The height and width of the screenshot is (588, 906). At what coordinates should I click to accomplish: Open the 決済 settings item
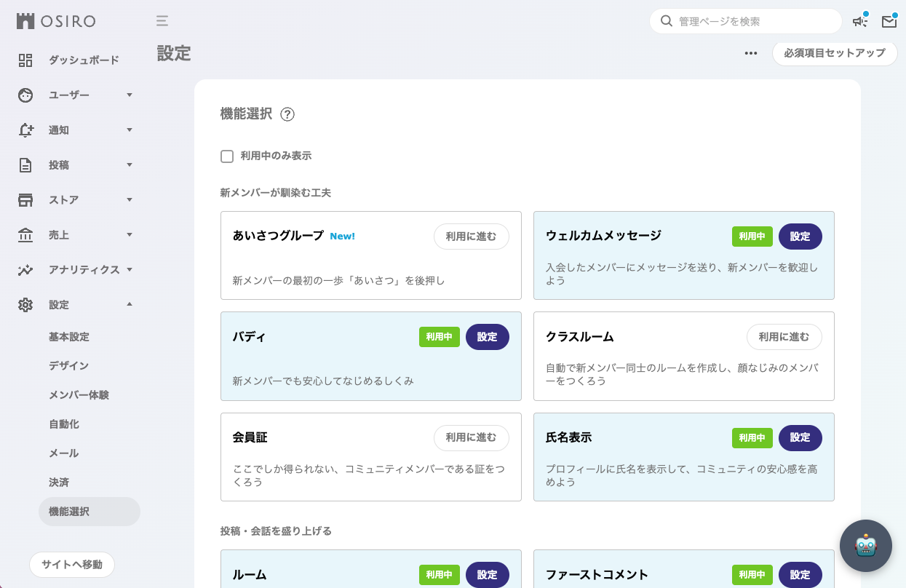(x=59, y=482)
